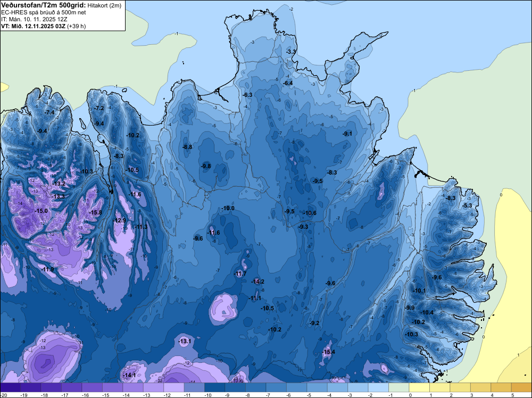Image resolution: width=532 pixels, height=398 pixels.
Task: Click the -7.4 temperature value
Action: [x=49, y=112]
